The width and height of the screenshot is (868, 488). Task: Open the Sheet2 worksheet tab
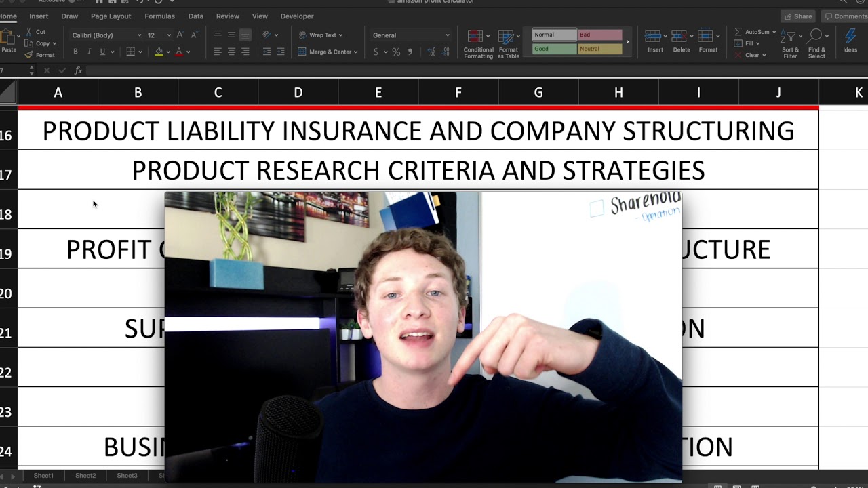[85, 476]
